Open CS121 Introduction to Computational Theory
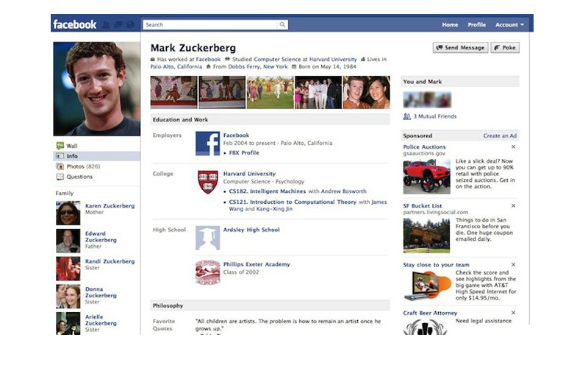 [293, 202]
